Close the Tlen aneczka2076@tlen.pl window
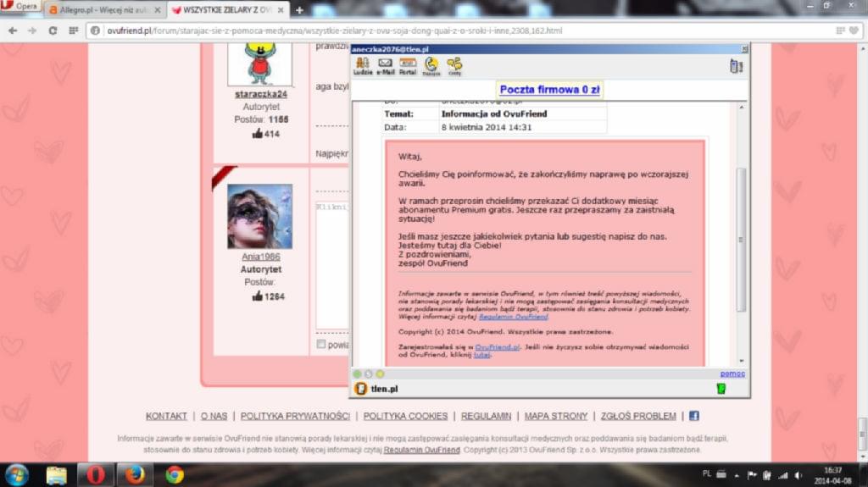This screenshot has width=868, height=487. (744, 49)
